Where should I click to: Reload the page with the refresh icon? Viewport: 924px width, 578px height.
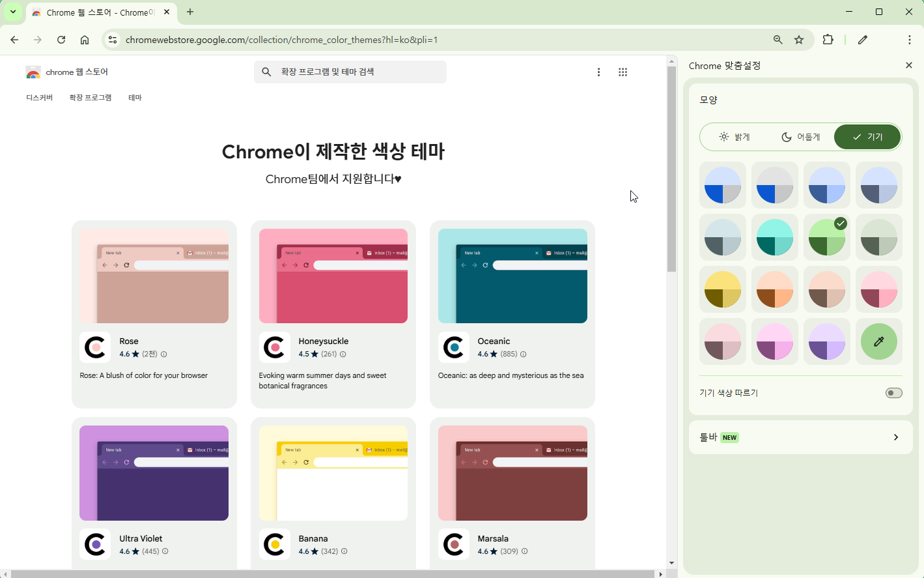(61, 40)
